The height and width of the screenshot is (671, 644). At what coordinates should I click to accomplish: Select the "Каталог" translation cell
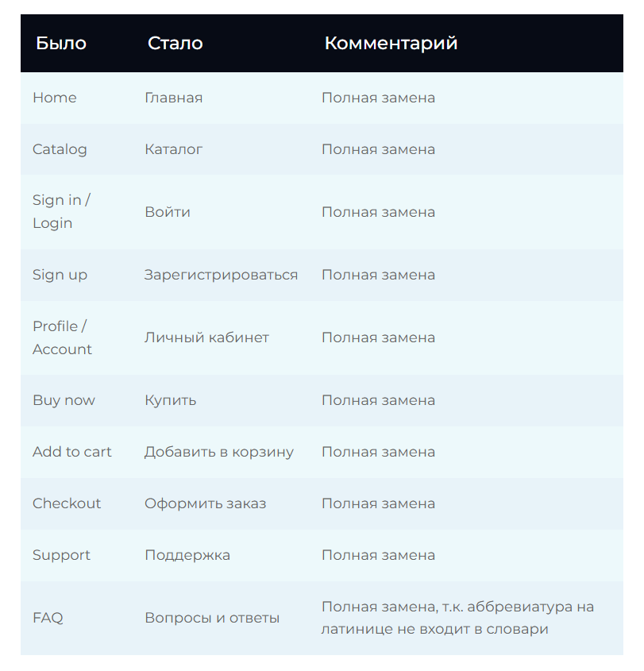pos(173,149)
